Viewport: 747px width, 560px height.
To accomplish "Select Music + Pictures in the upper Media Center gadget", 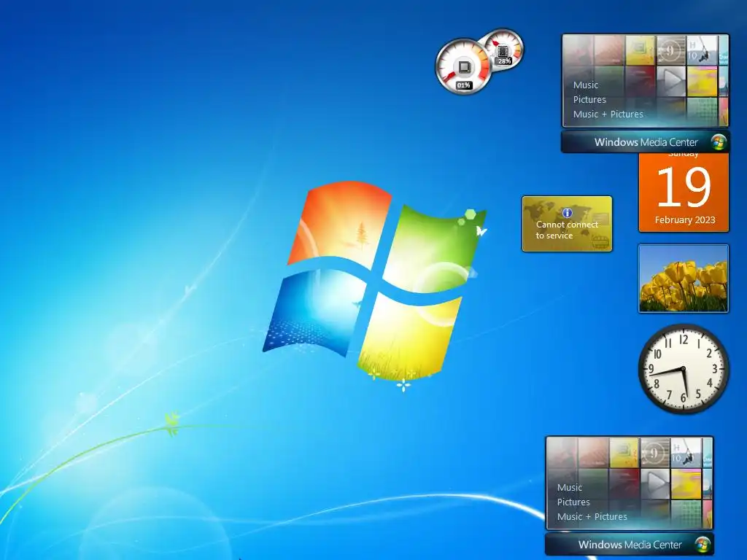I will (x=608, y=114).
